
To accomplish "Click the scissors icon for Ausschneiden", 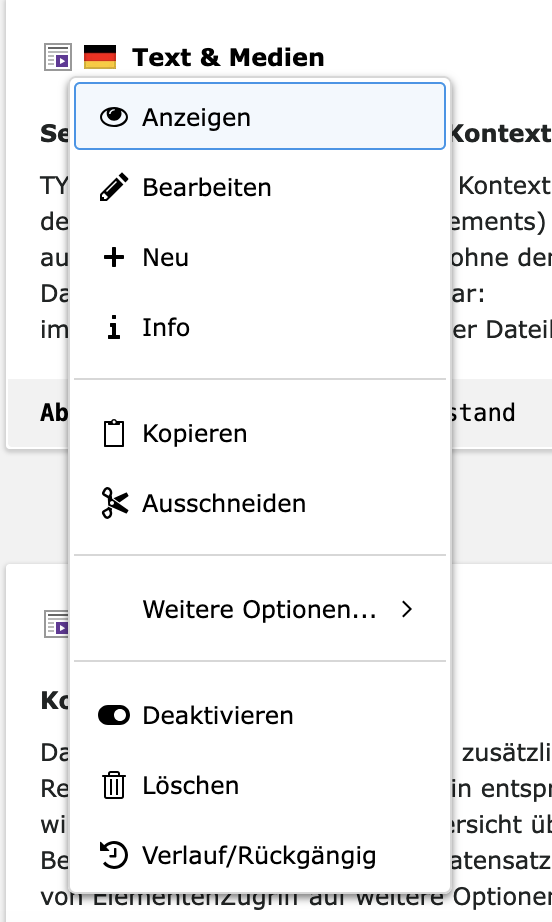I will tap(114, 503).
